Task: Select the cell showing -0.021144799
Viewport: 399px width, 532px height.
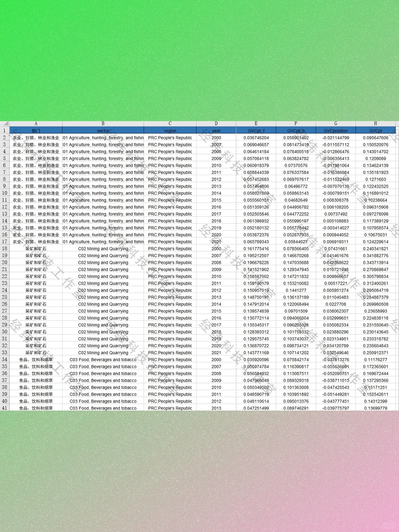Action: (336, 137)
